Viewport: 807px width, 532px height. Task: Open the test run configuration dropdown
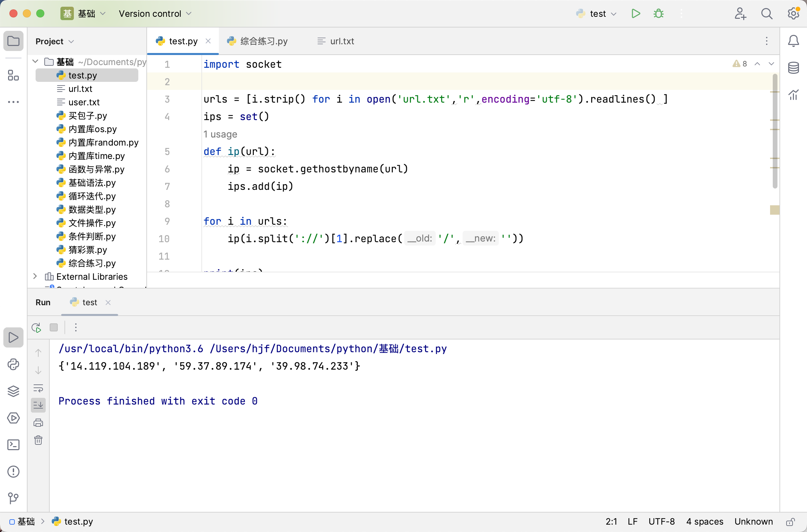click(x=597, y=13)
